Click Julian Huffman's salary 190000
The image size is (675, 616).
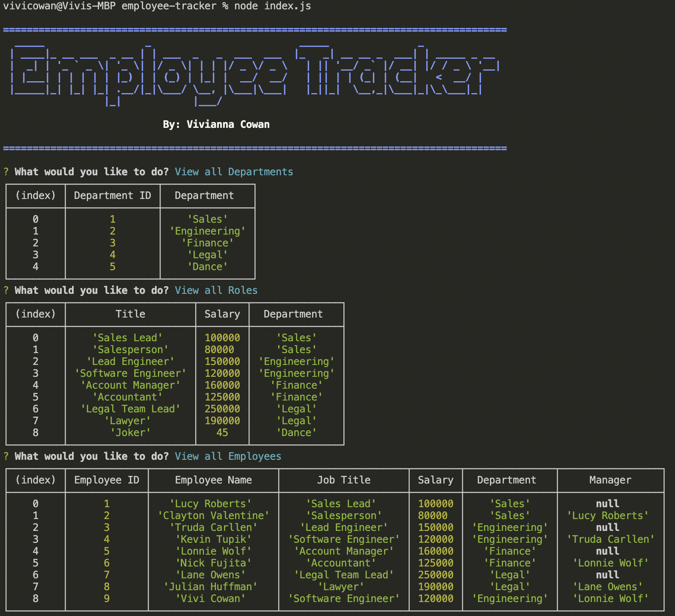pos(436,587)
